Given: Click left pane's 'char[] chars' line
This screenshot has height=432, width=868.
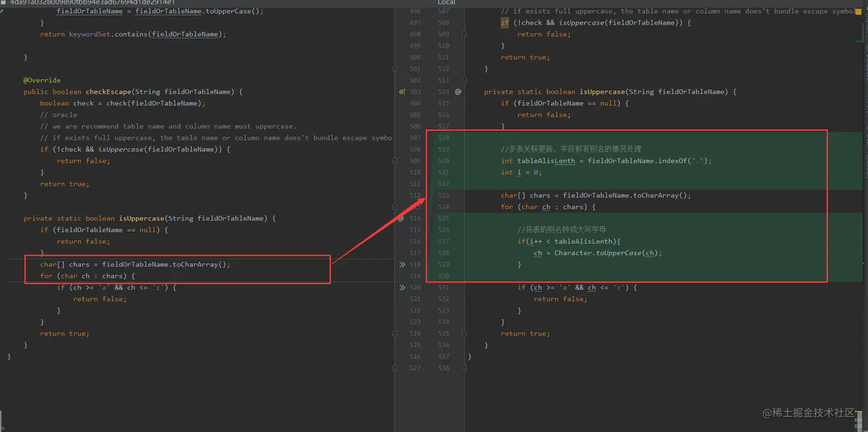Looking at the screenshot, I should click(135, 264).
